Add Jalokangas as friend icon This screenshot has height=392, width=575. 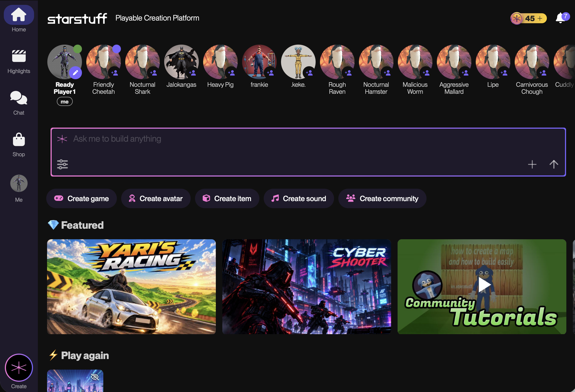pyautogui.click(x=192, y=73)
